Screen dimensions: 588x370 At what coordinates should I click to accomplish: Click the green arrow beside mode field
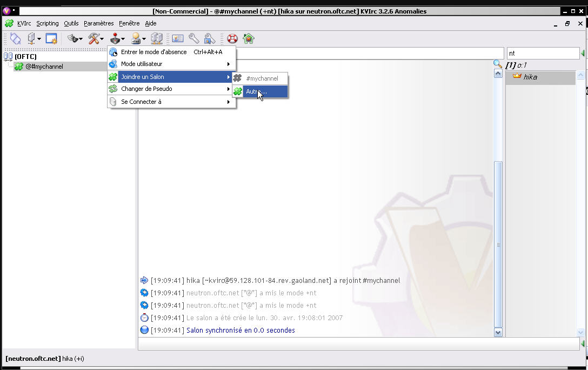coord(583,54)
